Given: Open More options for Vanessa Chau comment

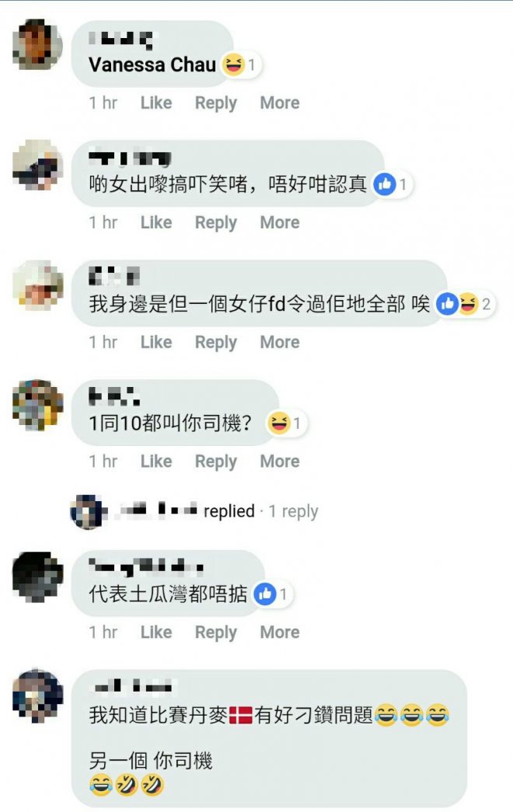Looking at the screenshot, I should (x=280, y=103).
